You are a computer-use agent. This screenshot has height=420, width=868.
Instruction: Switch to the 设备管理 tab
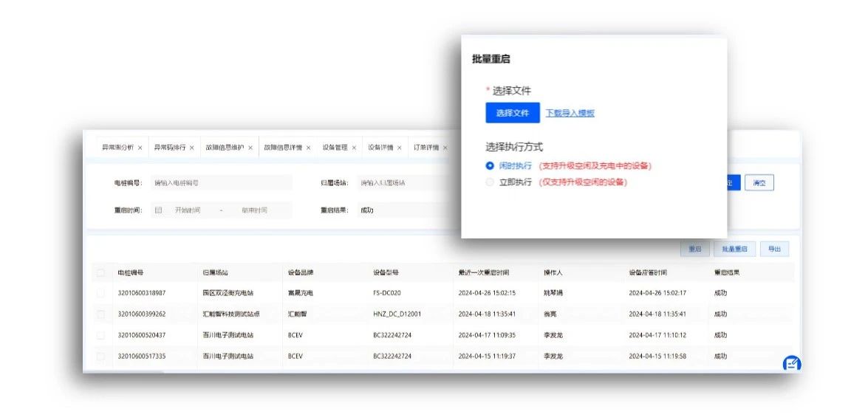pos(335,148)
